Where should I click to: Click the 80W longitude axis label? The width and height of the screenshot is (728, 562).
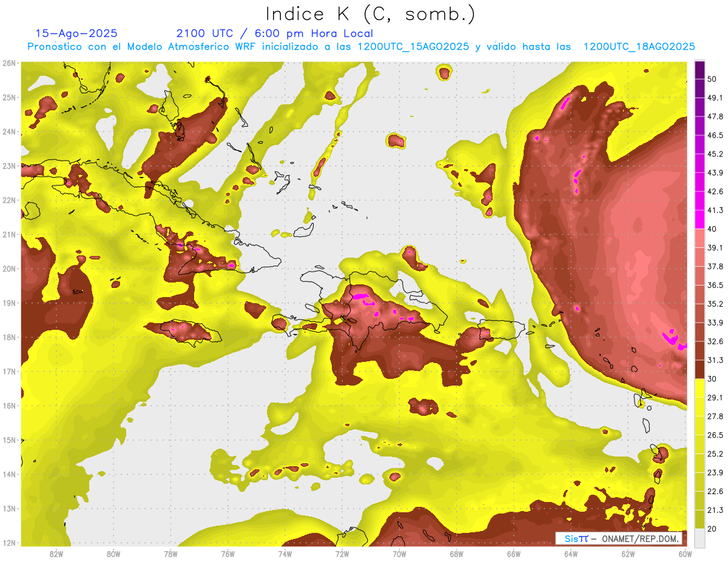tap(113, 554)
